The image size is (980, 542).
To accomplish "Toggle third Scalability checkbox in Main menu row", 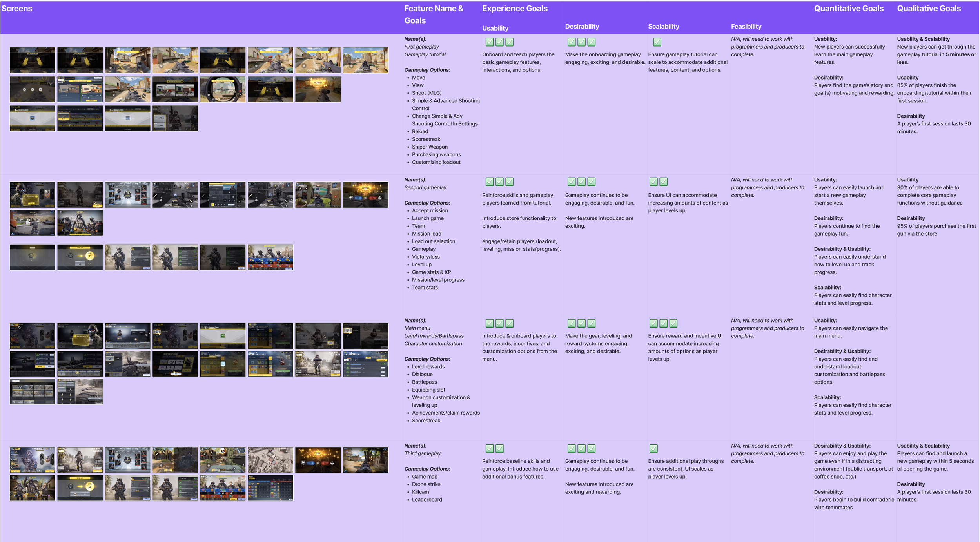I will click(x=673, y=323).
